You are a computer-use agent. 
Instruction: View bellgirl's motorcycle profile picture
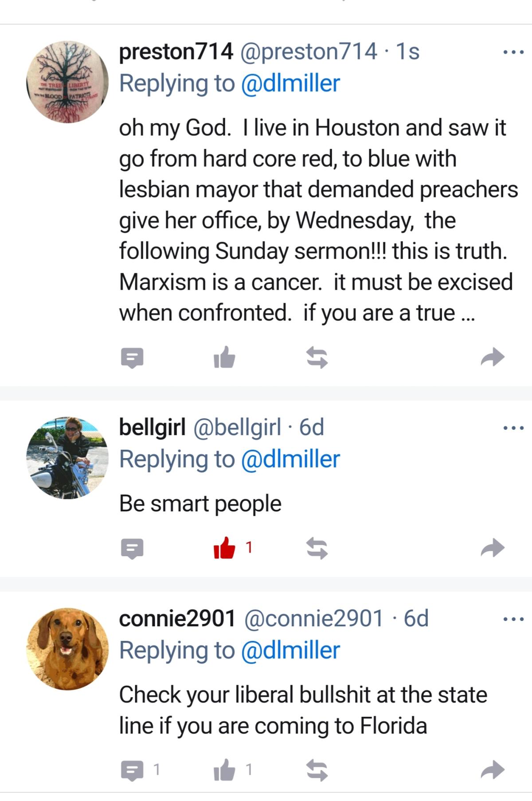(67, 457)
